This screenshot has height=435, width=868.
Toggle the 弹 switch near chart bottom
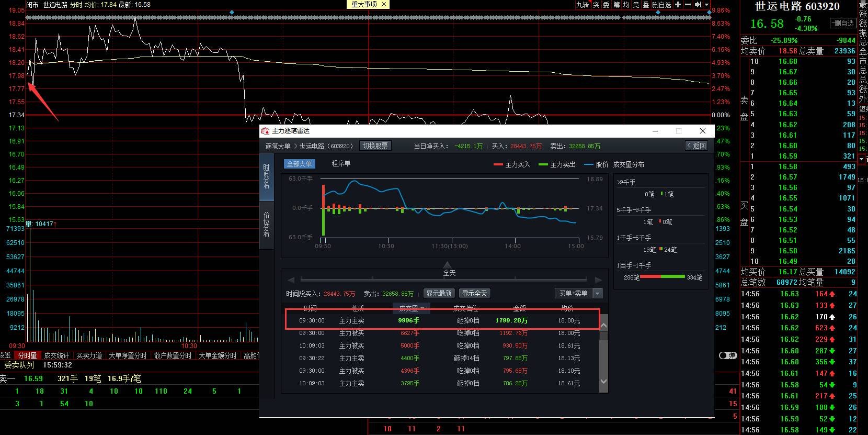[728, 355]
